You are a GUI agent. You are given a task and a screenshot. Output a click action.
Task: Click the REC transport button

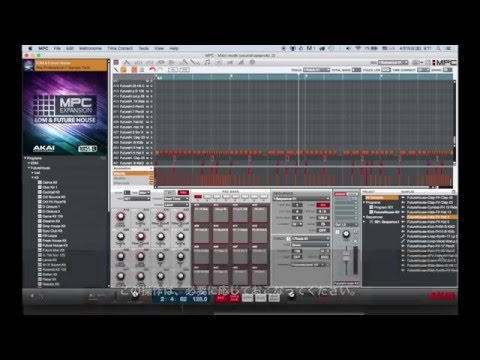point(220,298)
